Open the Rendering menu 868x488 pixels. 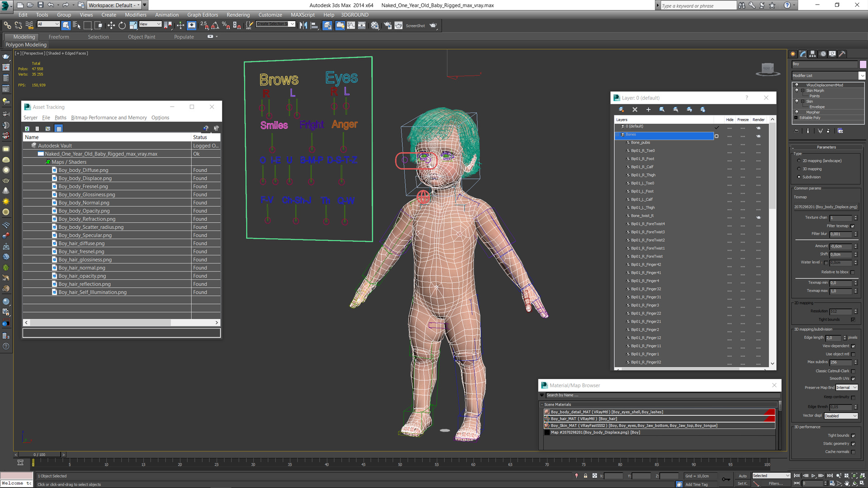pyautogui.click(x=238, y=15)
